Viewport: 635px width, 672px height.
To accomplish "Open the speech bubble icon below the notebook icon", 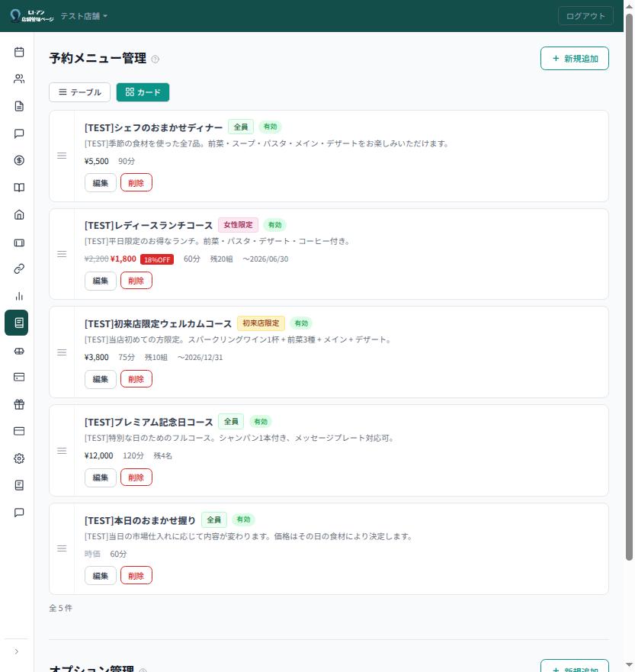I will pyautogui.click(x=19, y=513).
